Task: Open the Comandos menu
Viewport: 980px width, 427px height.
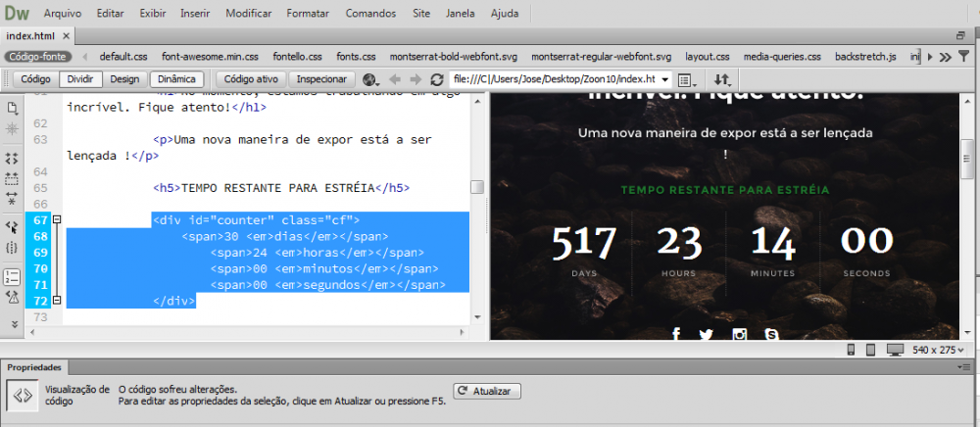Action: pyautogui.click(x=370, y=13)
